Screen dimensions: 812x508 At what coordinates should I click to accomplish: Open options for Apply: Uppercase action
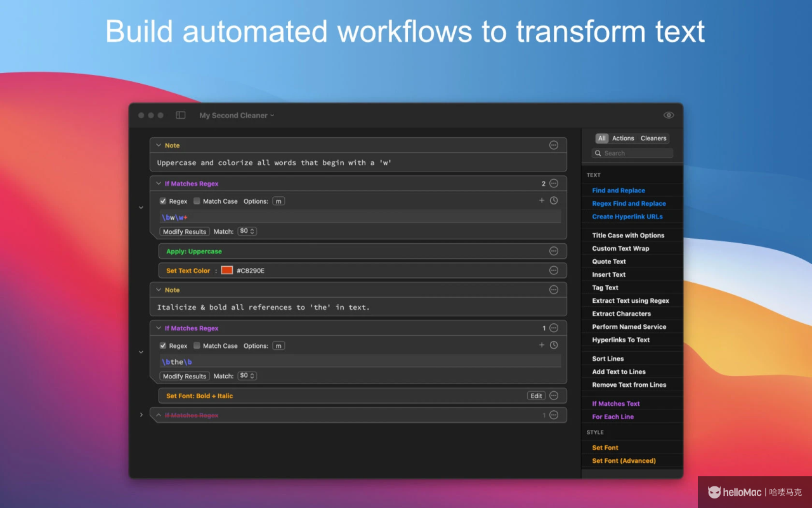pyautogui.click(x=554, y=251)
